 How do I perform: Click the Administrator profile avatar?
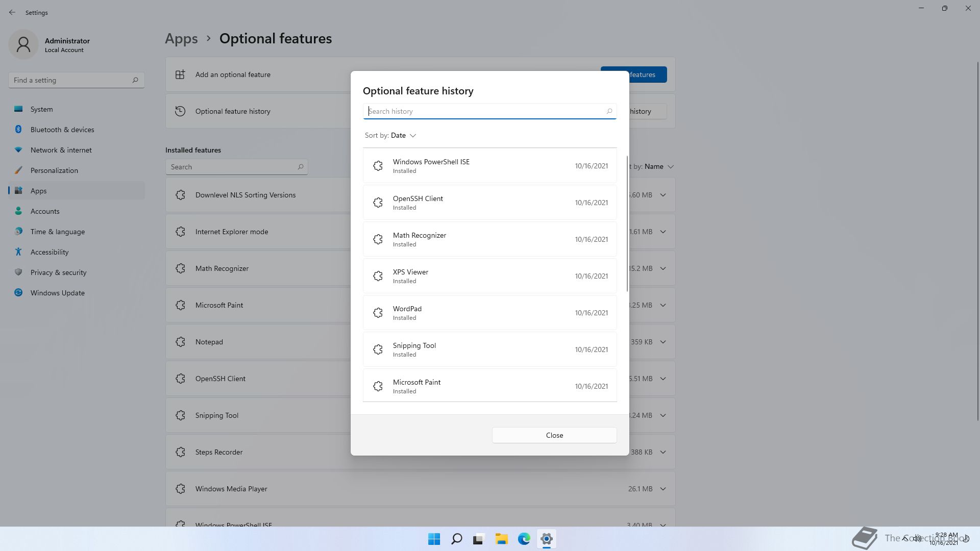point(23,44)
